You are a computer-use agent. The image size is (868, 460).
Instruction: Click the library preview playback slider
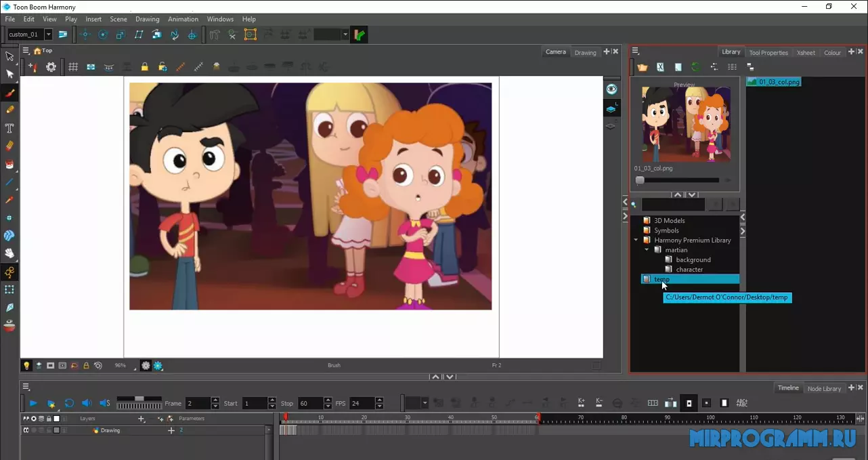click(x=678, y=180)
